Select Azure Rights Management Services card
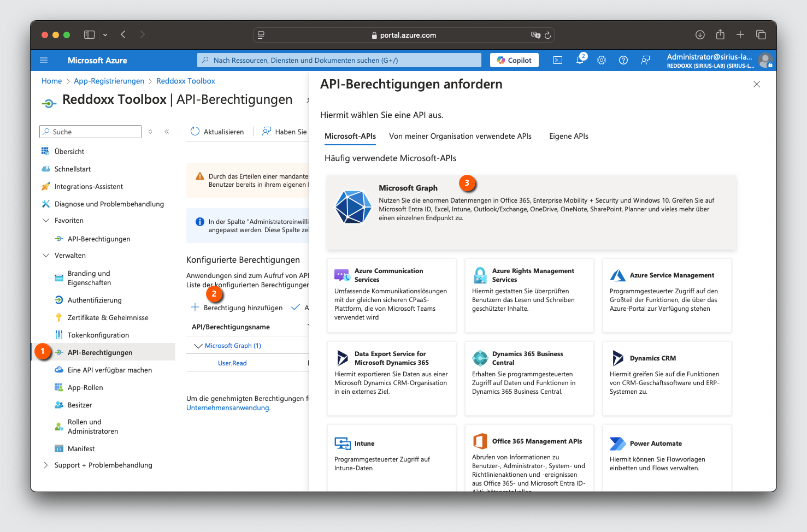 [x=529, y=295]
